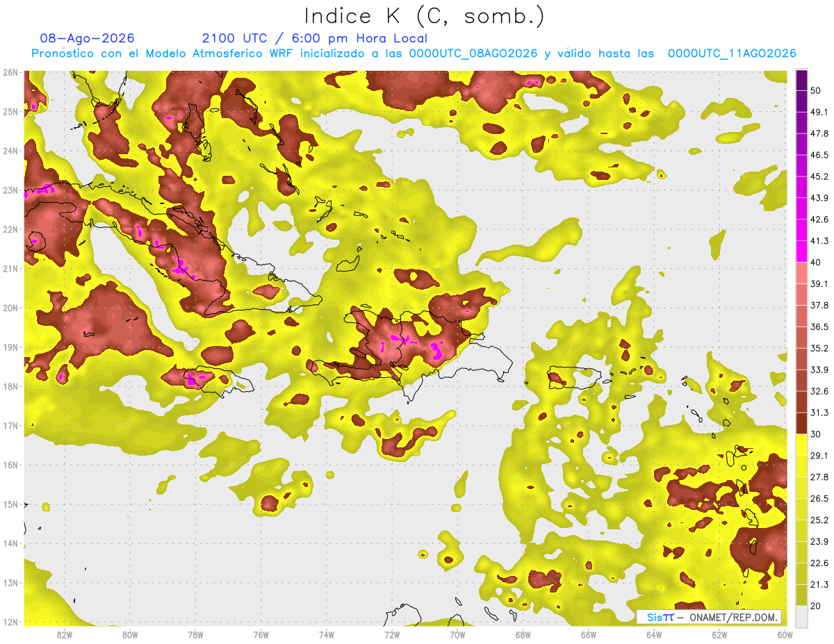
Task: Click the "18N" latitude label
Action: pos(10,386)
